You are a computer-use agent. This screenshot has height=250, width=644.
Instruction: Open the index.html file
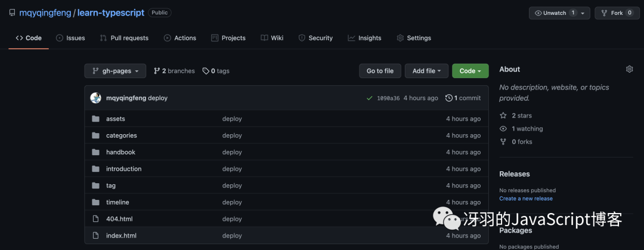pos(121,236)
